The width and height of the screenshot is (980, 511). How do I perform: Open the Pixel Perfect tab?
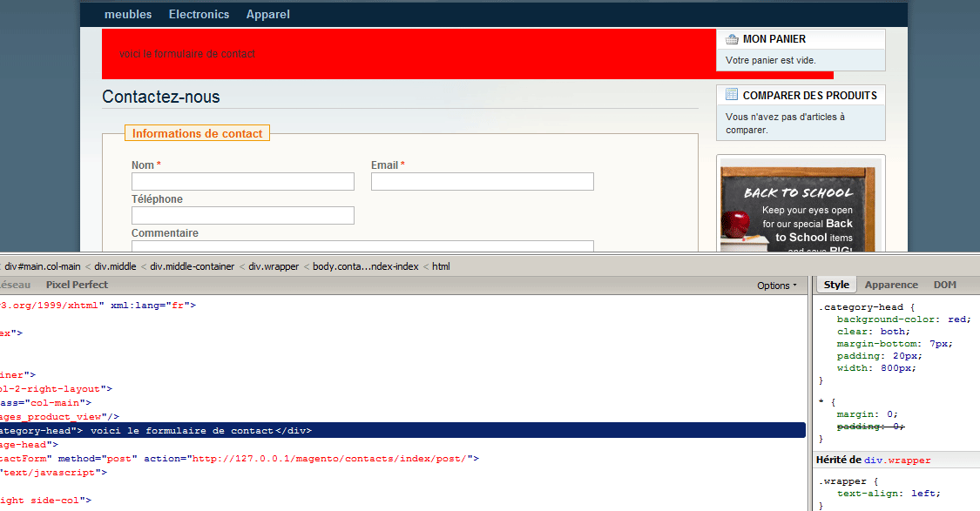tap(77, 285)
